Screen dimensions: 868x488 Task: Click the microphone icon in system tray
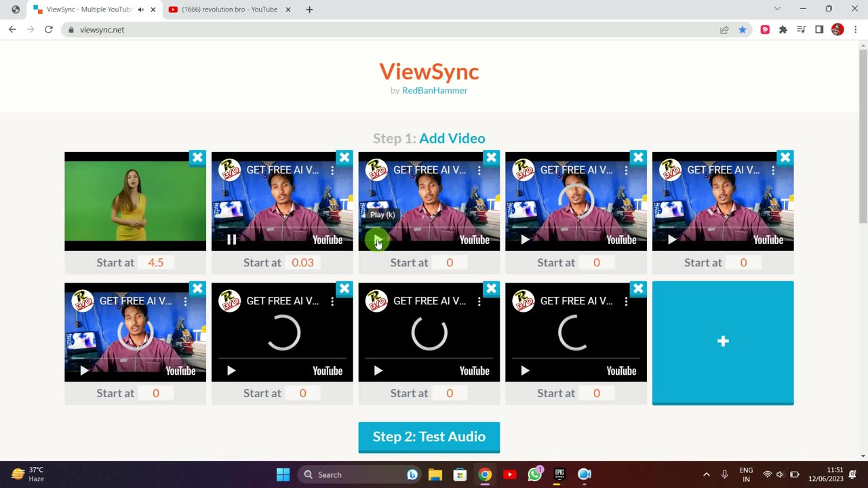point(725,474)
